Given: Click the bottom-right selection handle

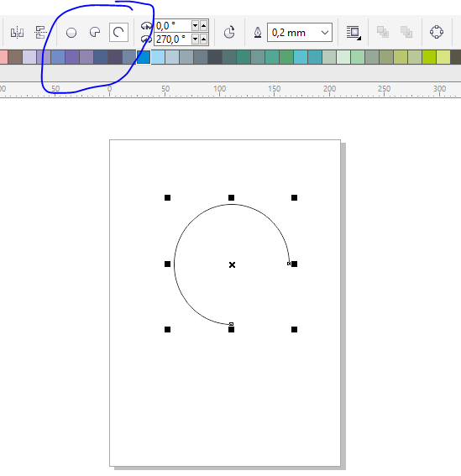Looking at the screenshot, I should (x=294, y=330).
